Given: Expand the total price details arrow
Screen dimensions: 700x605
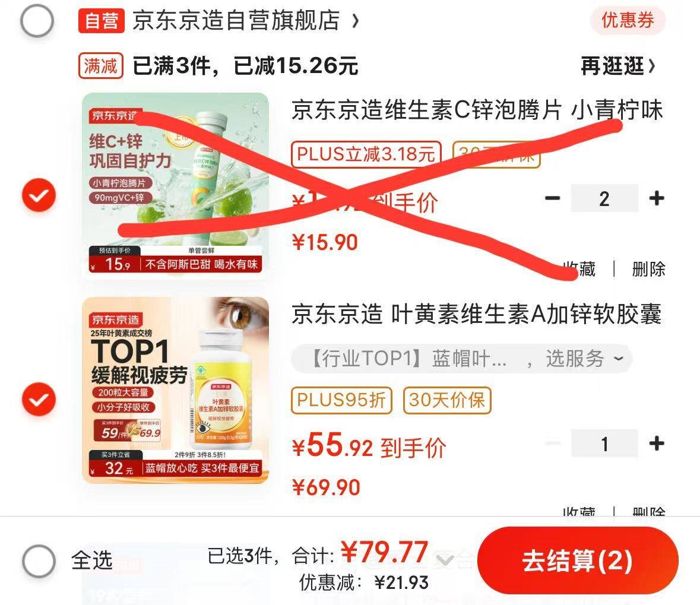Looking at the screenshot, I should (x=445, y=559).
